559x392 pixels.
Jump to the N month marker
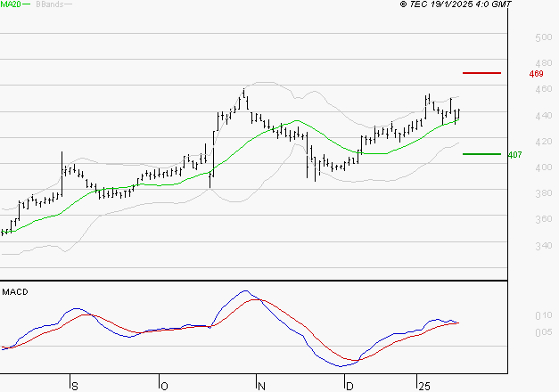click(260, 385)
